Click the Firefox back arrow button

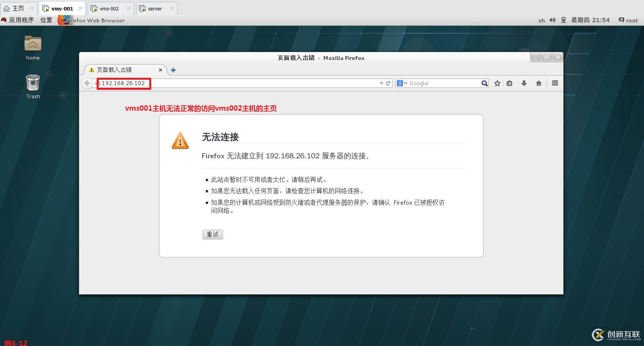(87, 83)
